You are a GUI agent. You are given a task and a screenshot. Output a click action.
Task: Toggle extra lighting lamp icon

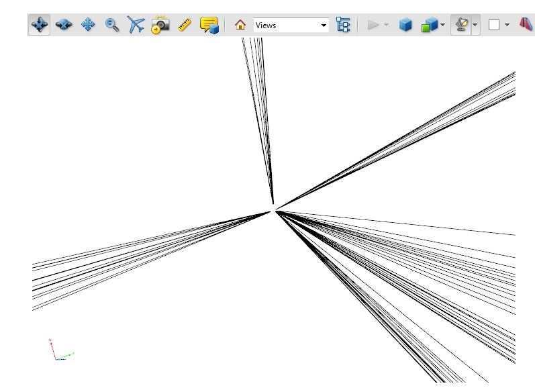461,25
